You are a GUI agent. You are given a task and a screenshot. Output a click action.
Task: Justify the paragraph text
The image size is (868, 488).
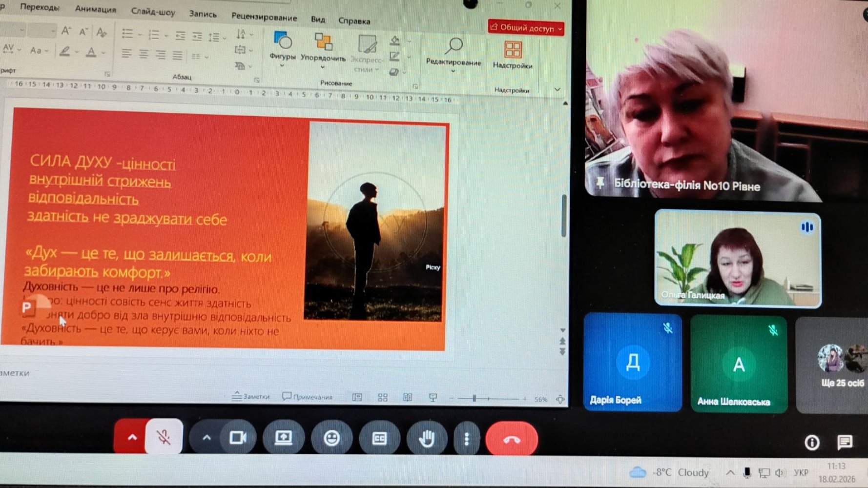[x=177, y=55]
